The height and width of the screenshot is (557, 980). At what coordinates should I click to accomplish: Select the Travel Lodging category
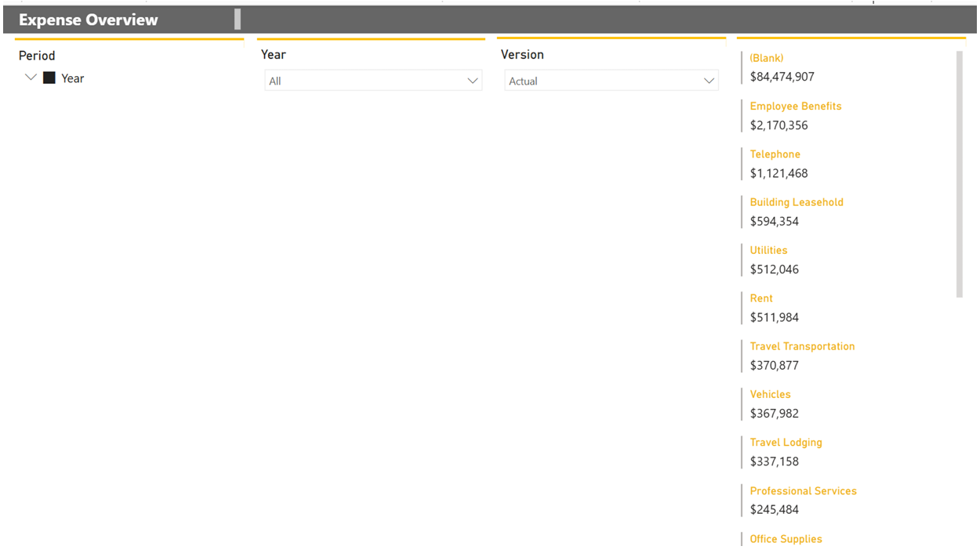pos(786,443)
